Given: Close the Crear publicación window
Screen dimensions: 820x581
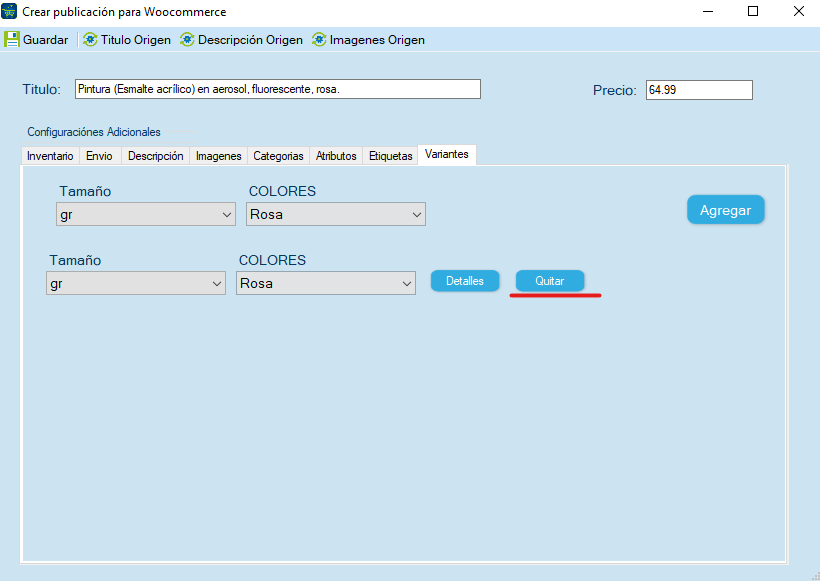Looking at the screenshot, I should (x=799, y=12).
